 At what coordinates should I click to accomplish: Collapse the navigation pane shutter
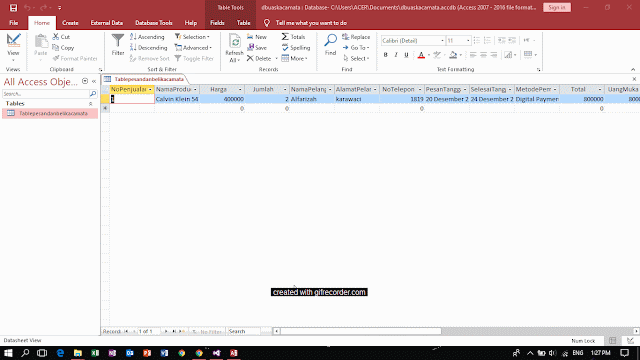tap(94, 81)
